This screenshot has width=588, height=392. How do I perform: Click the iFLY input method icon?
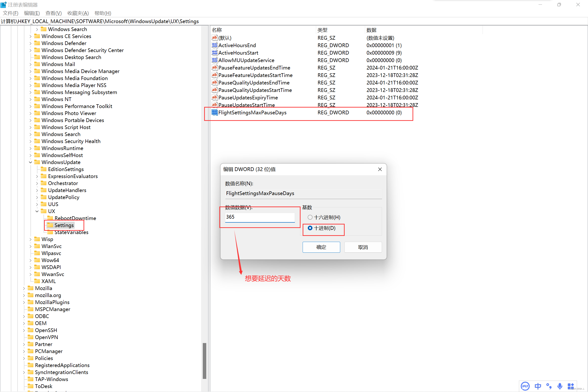525,386
